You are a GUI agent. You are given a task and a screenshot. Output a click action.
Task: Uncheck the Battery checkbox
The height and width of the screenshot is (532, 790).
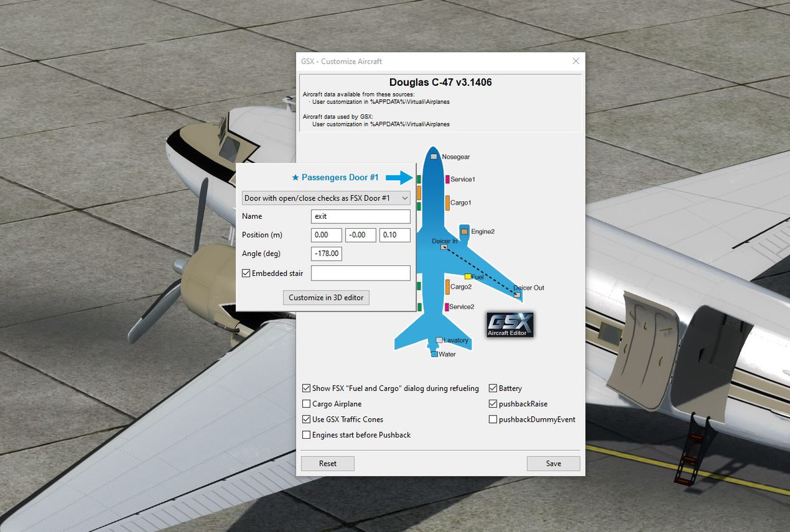tap(493, 388)
